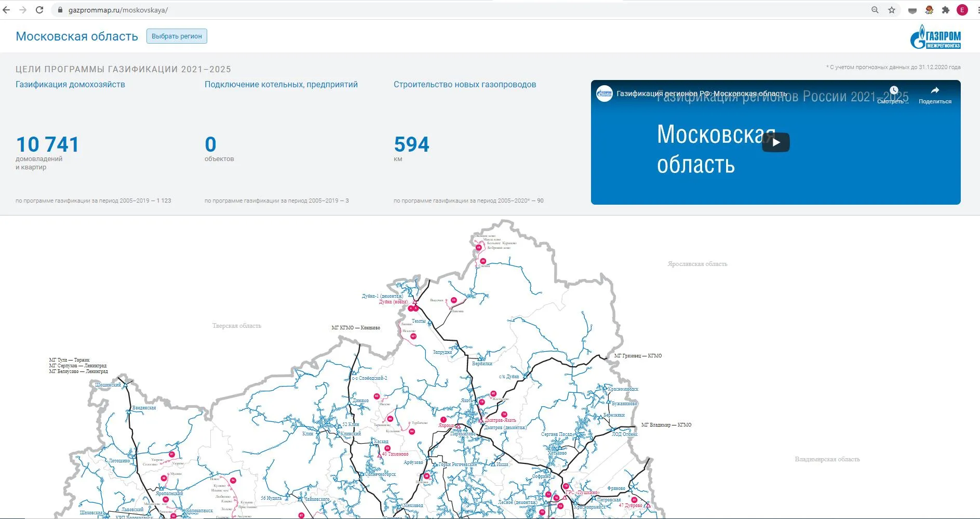Go forward with the browser arrow
Screen dimensions: 980x519
pyautogui.click(x=22, y=10)
